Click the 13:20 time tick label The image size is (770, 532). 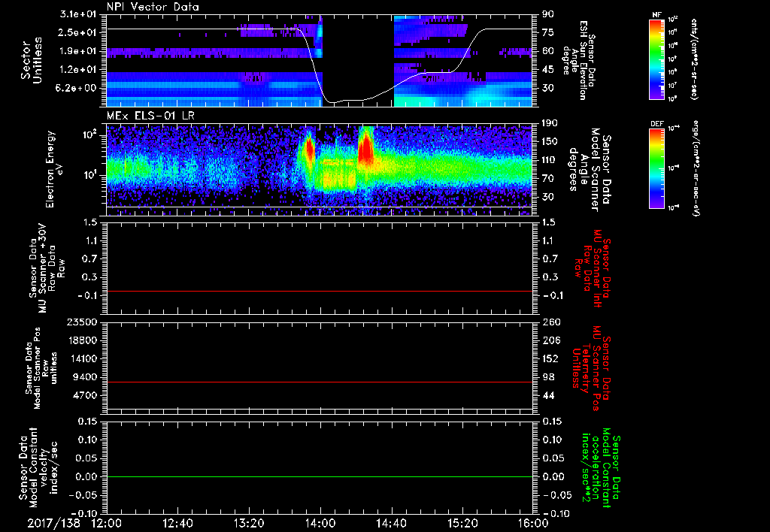(x=249, y=523)
